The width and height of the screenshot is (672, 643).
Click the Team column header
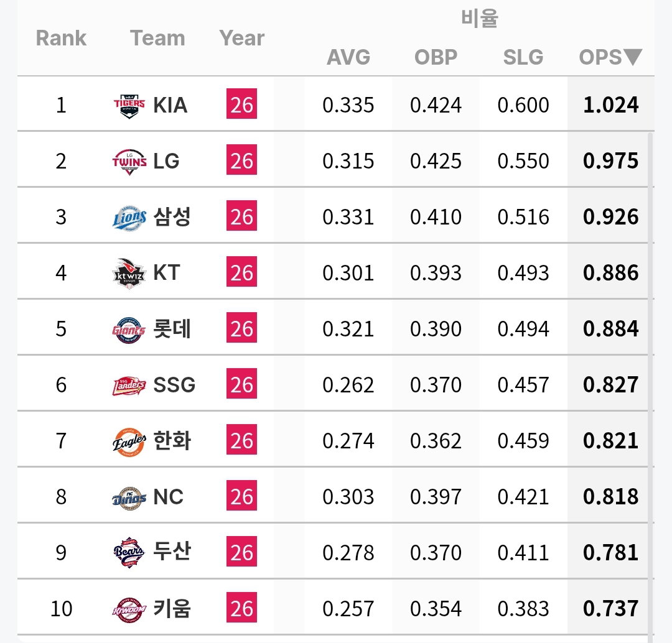pyautogui.click(x=157, y=38)
